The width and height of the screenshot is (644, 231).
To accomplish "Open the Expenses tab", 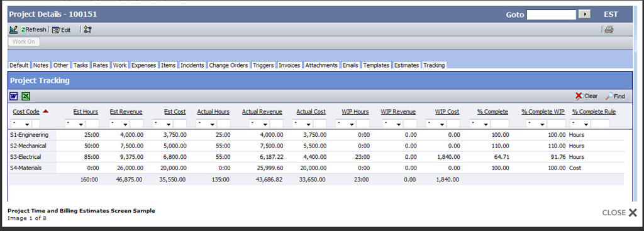I will coord(144,65).
